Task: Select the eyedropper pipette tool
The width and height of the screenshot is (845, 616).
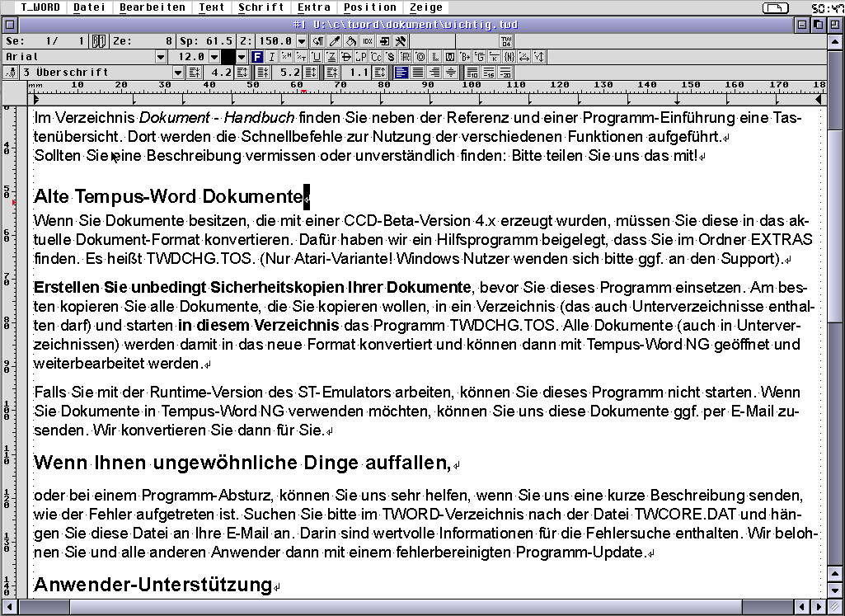Action: point(335,40)
